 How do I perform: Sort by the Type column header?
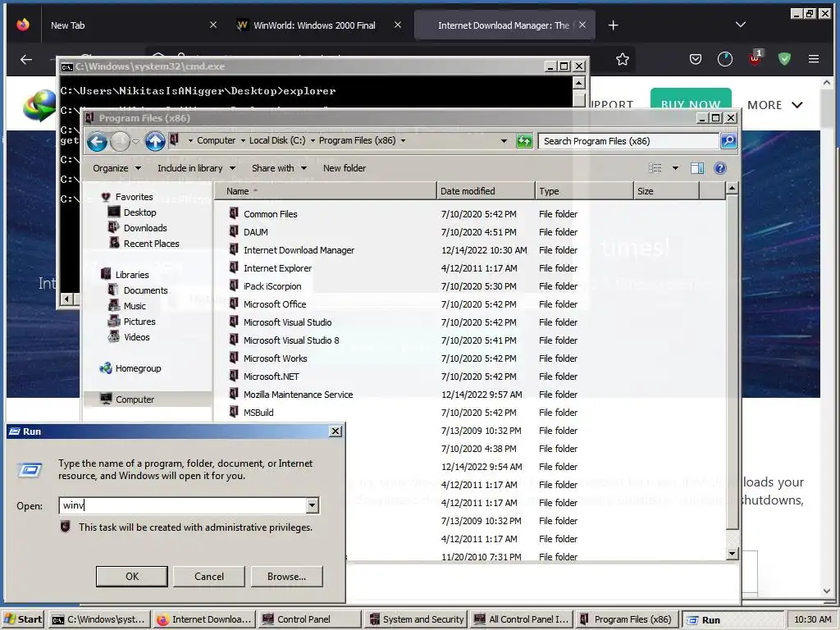584,190
